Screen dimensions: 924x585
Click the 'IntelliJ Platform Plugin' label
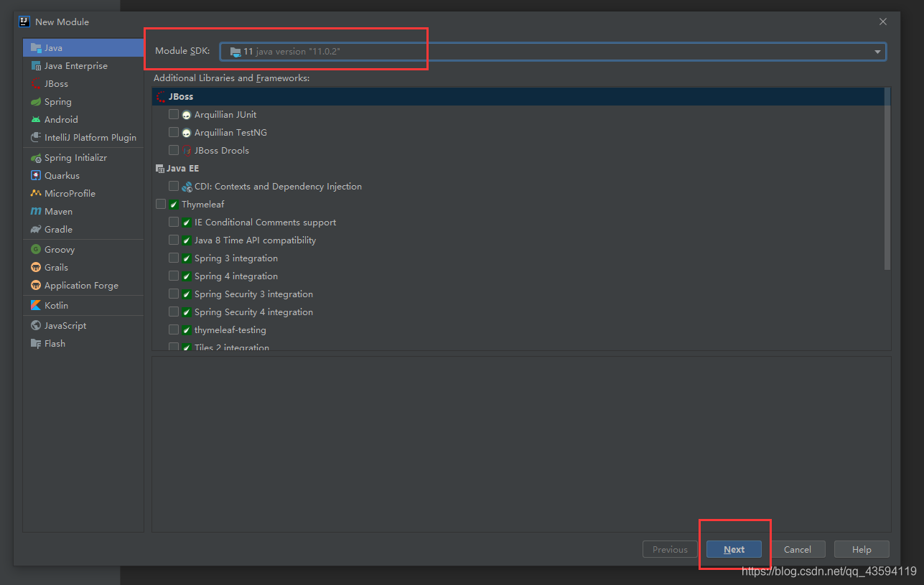pyautogui.click(x=90, y=138)
